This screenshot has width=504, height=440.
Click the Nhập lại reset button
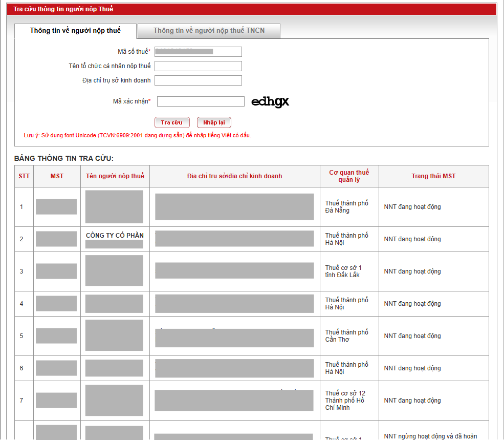click(214, 122)
